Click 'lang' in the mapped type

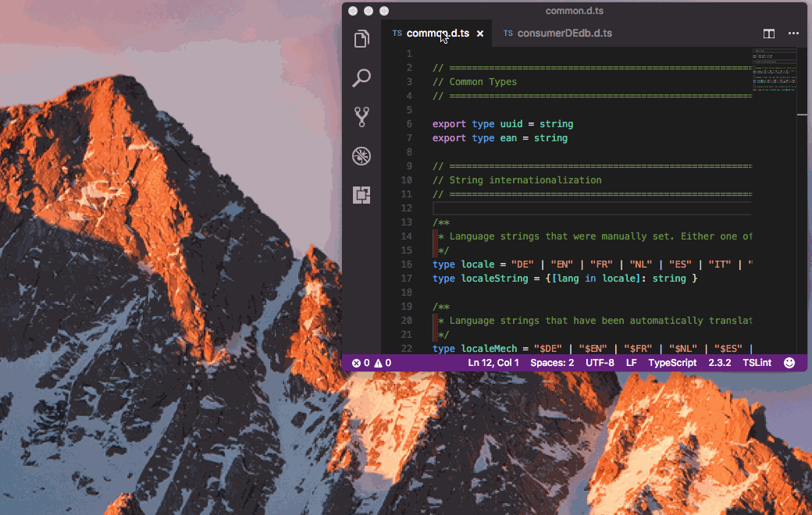coord(568,279)
